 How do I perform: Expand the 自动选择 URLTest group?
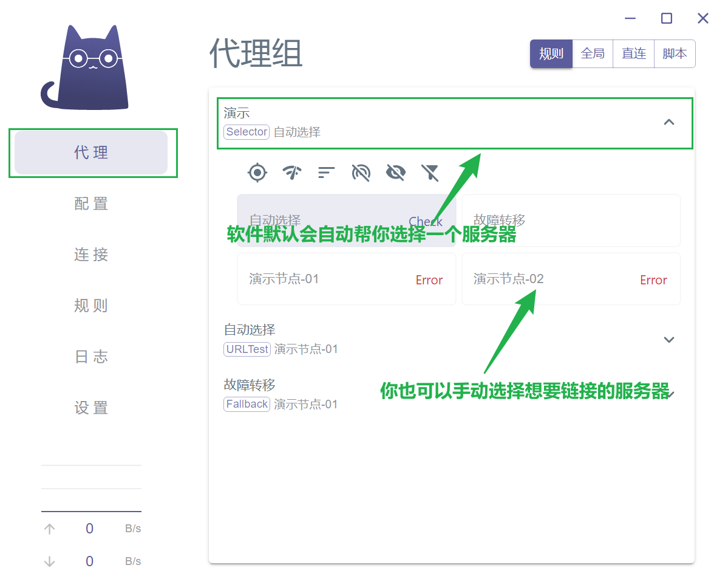click(x=668, y=340)
